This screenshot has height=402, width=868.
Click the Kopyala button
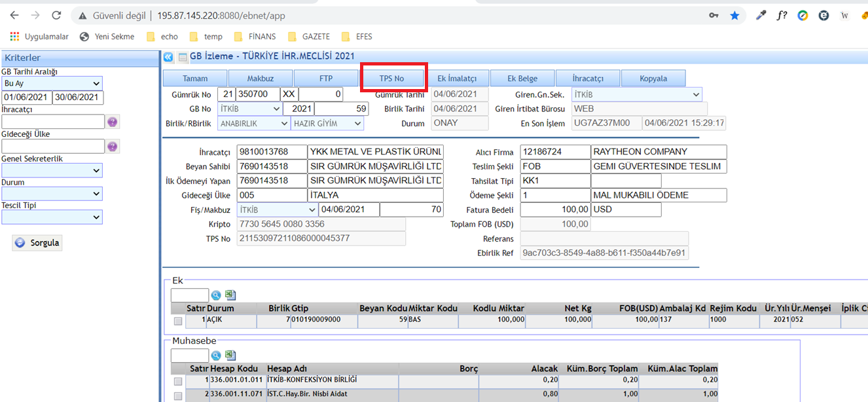pos(653,79)
